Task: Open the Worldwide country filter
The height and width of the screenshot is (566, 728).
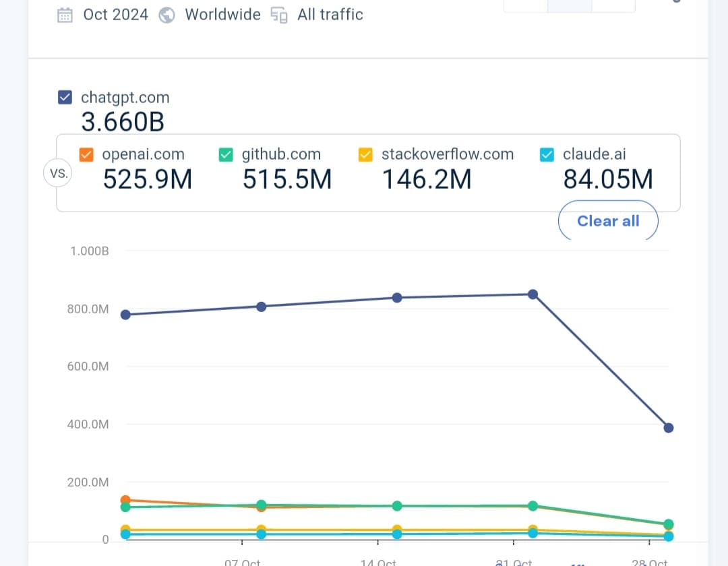Action: (222, 15)
